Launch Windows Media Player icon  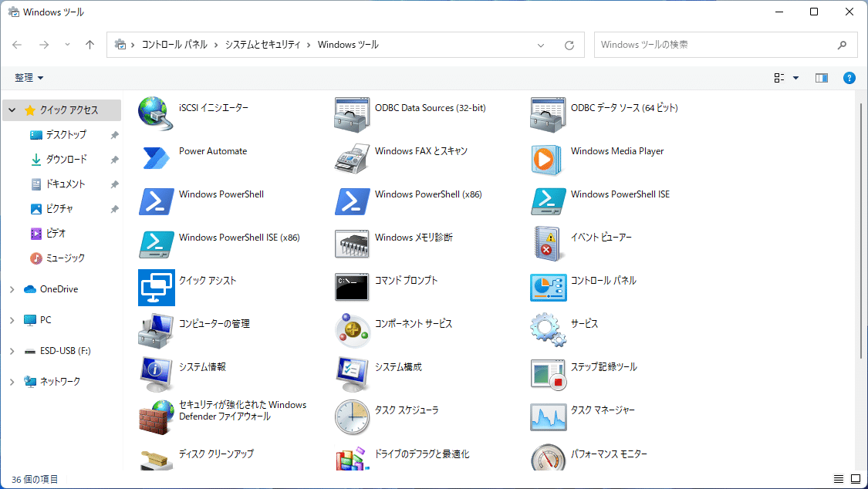(x=548, y=160)
